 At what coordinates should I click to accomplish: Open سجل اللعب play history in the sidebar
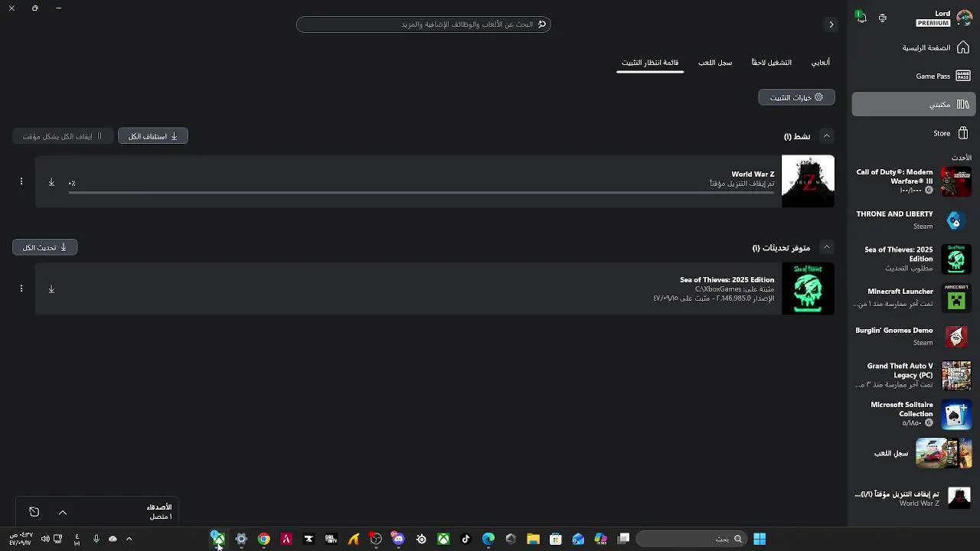pyautogui.click(x=913, y=453)
